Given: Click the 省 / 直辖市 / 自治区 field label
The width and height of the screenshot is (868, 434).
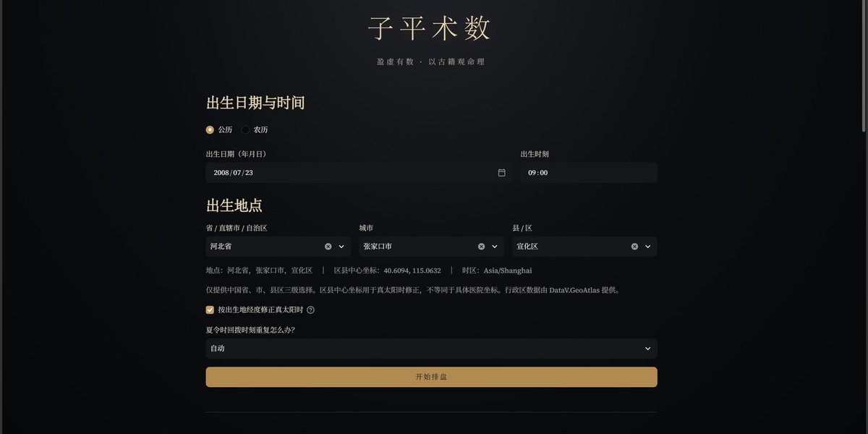Looking at the screenshot, I should tap(237, 228).
